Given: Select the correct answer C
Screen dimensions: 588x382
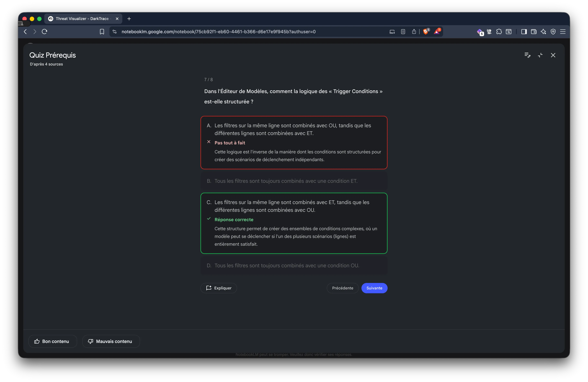Looking at the screenshot, I should click(294, 223).
